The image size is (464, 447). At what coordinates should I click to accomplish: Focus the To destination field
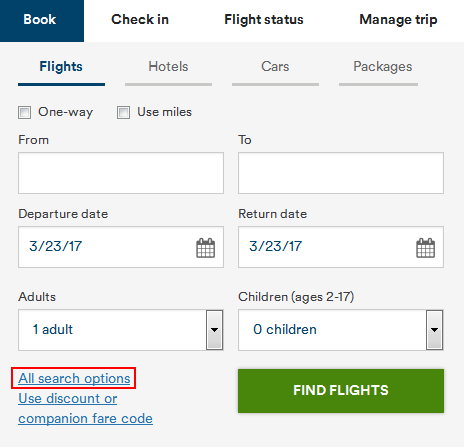(341, 173)
